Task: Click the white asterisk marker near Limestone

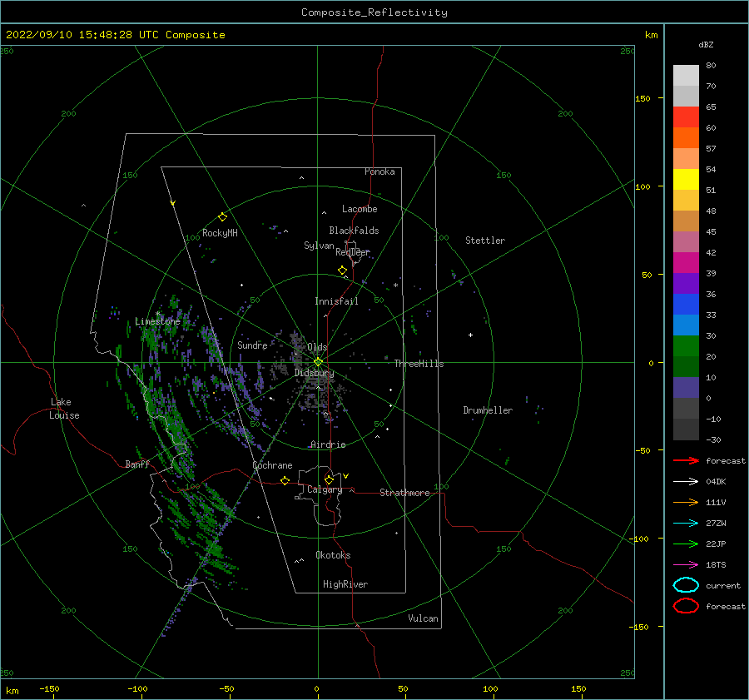Action: [157, 314]
